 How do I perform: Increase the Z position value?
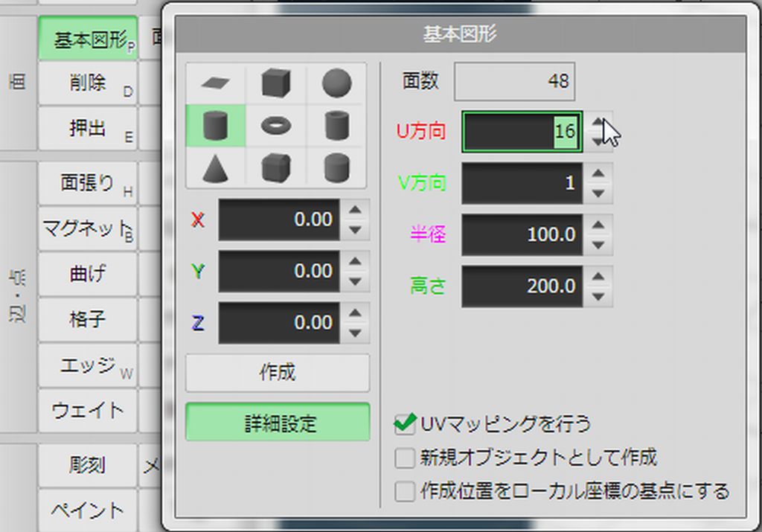[355, 313]
